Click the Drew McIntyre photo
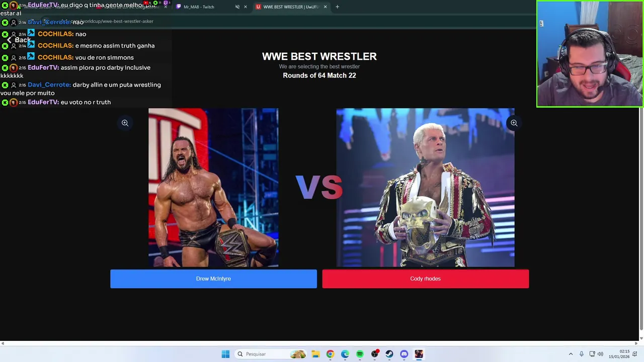Viewport: 644px width, 362px height. coord(213,188)
